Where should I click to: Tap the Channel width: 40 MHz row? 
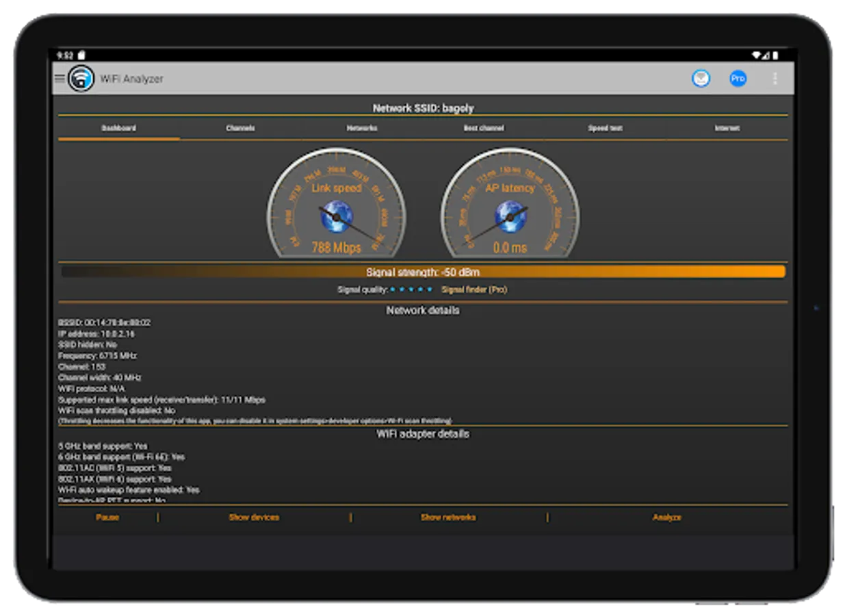100,377
